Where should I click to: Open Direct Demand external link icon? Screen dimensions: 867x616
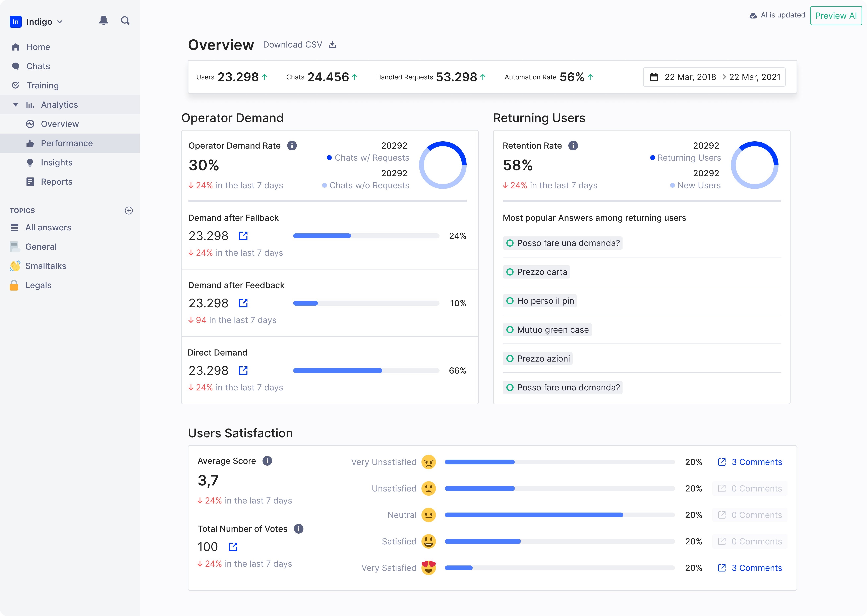(243, 371)
